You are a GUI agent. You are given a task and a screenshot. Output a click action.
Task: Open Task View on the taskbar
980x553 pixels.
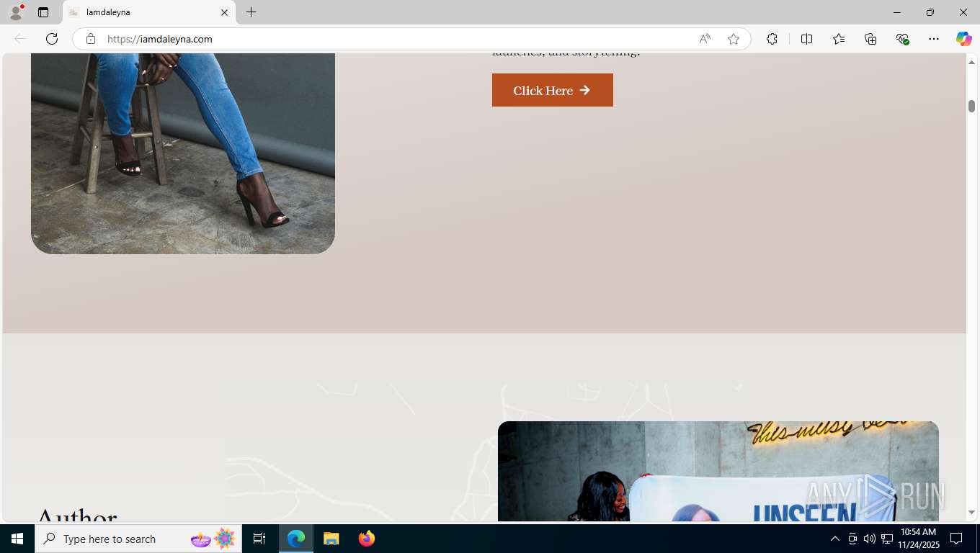click(x=259, y=539)
